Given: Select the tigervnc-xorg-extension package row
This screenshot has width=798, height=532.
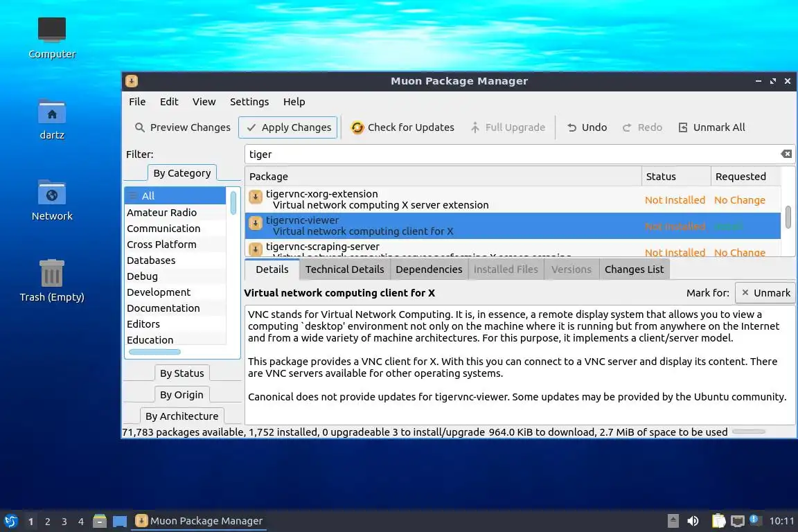Looking at the screenshot, I should point(513,199).
